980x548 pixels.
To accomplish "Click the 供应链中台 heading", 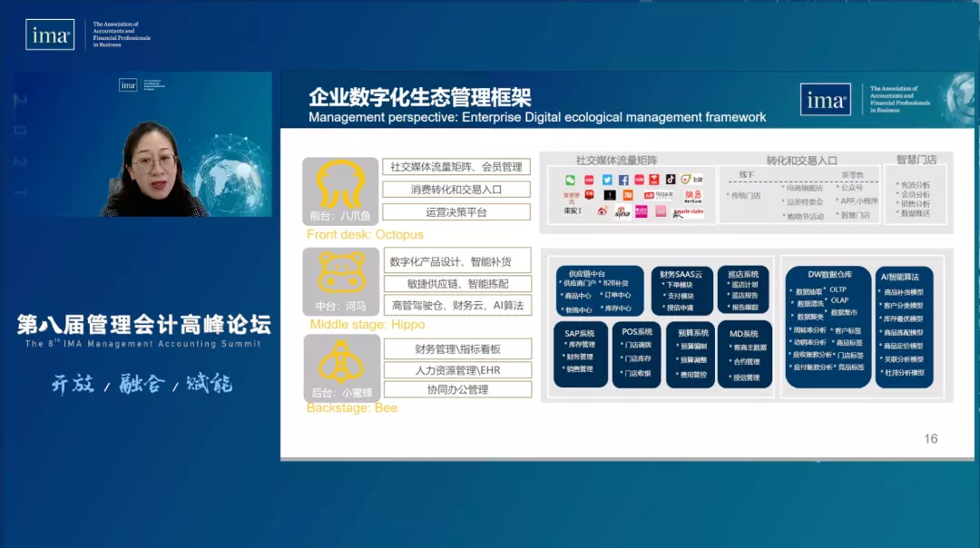I will pyautogui.click(x=586, y=274).
